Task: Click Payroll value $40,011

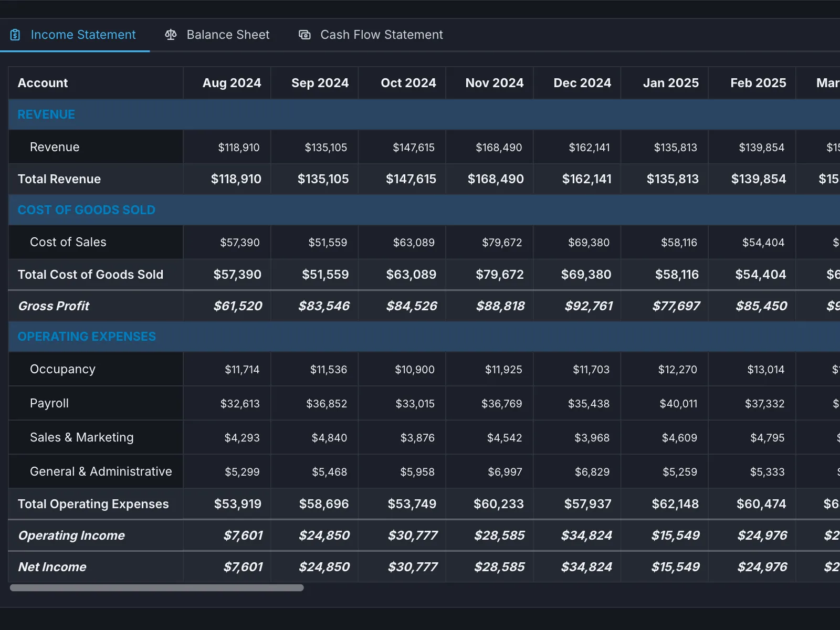Action: pos(678,404)
